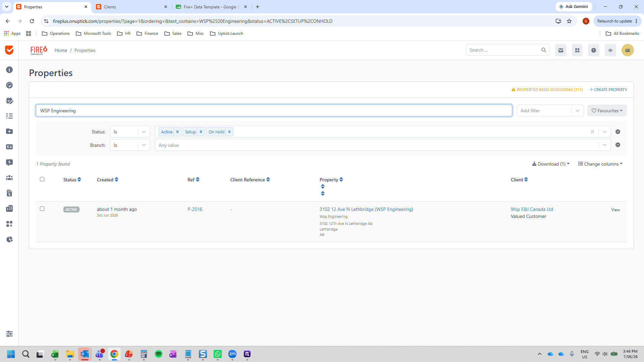644x362 pixels.
Task: Sort by Client column arrows
Action: pos(526,180)
